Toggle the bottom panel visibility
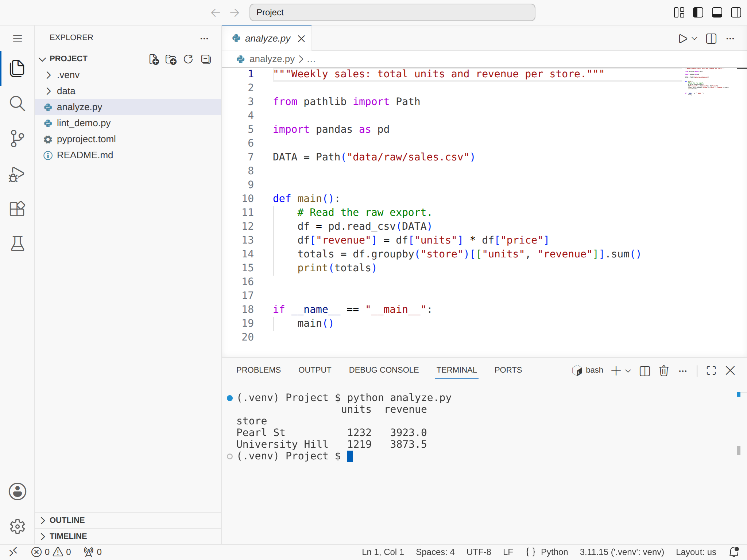Screen dimensions: 747x560 717,13
